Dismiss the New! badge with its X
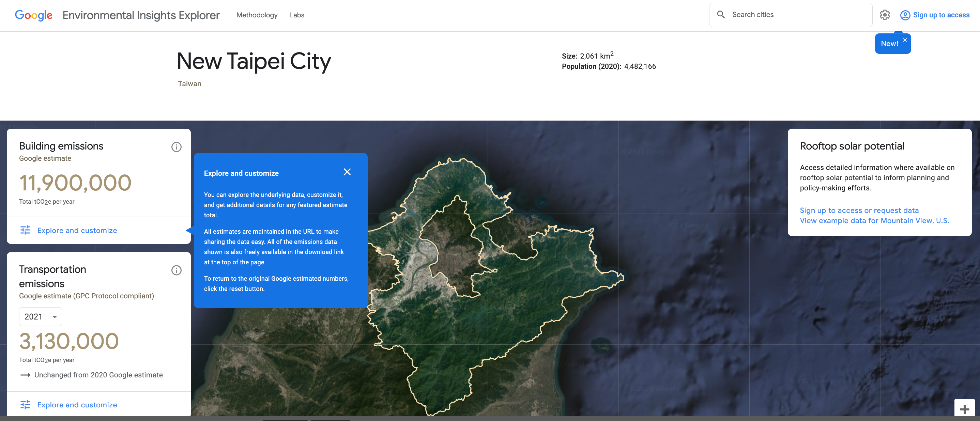Image resolution: width=980 pixels, height=421 pixels. (905, 40)
